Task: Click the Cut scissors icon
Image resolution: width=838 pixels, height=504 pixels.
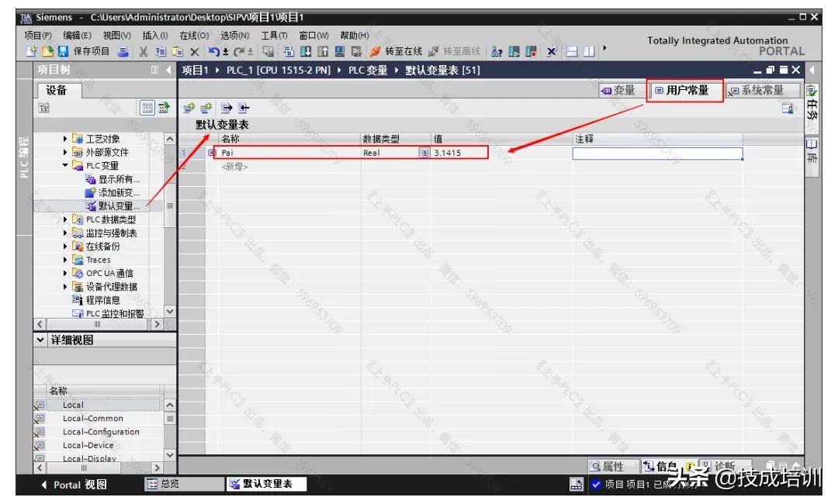Action: [x=143, y=51]
